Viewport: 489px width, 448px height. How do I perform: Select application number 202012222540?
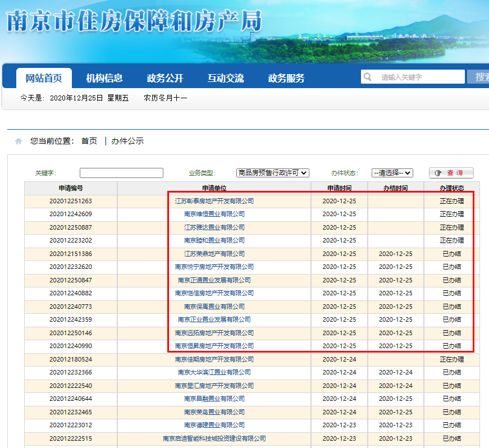71,386
